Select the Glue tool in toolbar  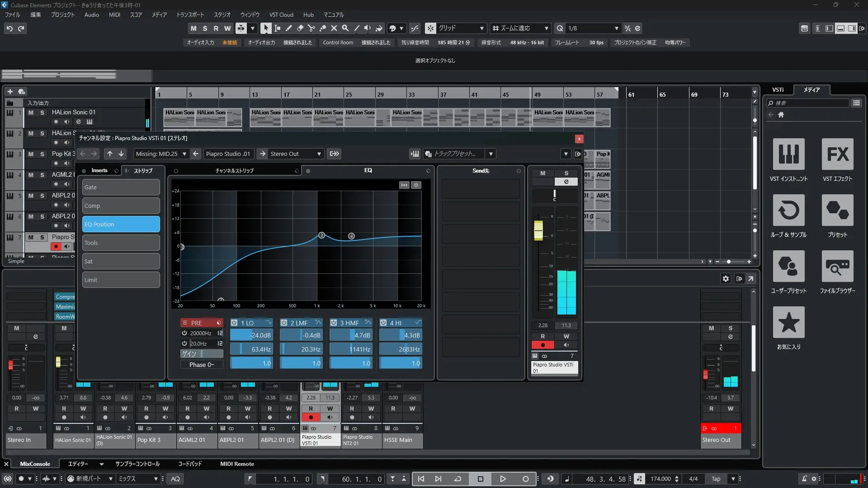click(x=323, y=28)
